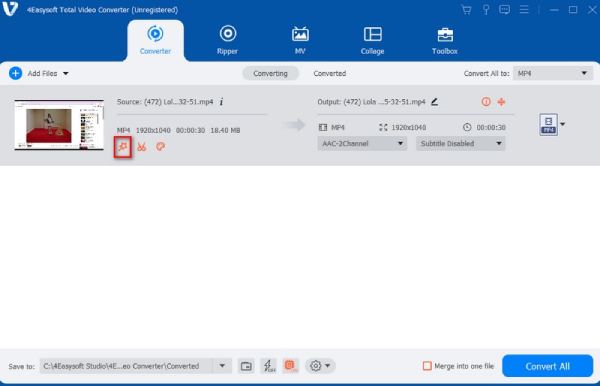The image size is (600, 386).
Task: Show the Converted list
Action: [330, 73]
